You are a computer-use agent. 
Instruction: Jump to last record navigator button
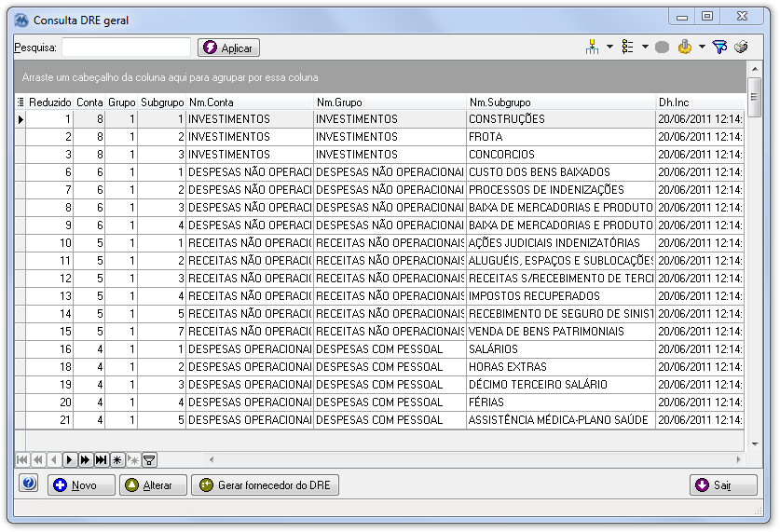[102, 460]
